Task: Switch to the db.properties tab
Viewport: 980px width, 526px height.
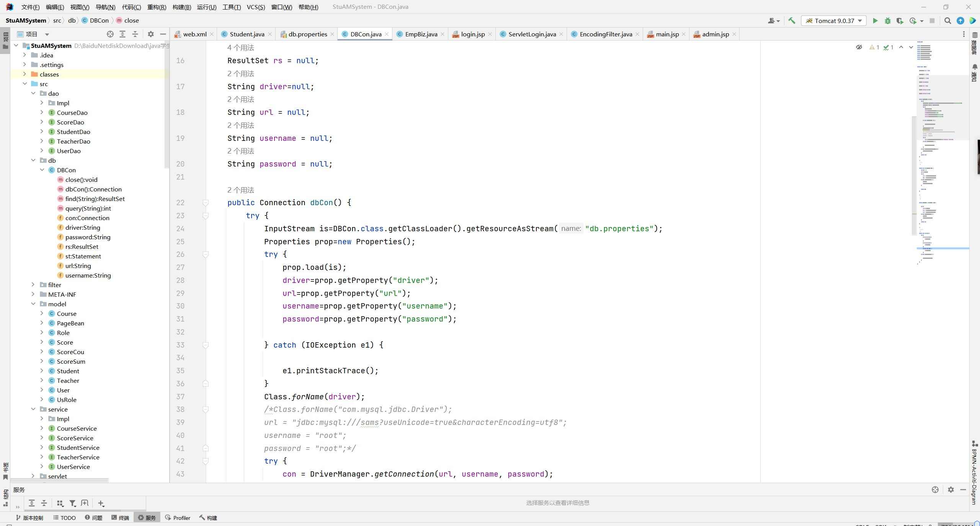Action: 307,34
